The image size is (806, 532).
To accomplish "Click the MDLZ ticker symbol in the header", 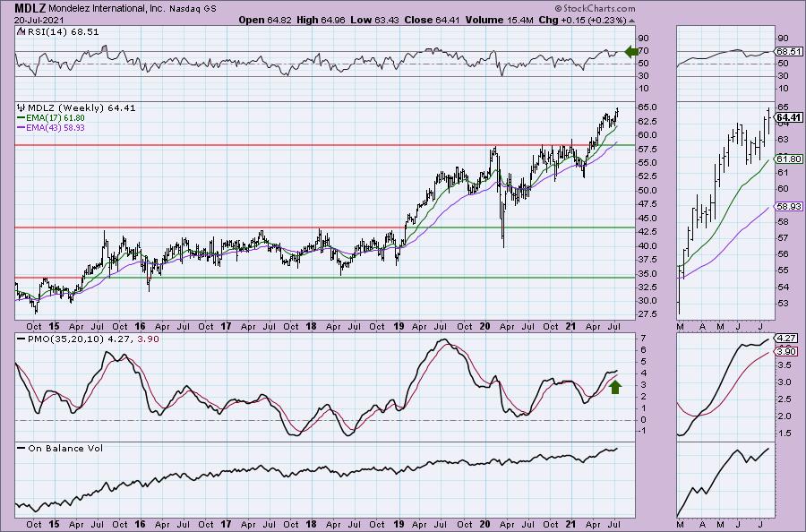I will (29, 8).
